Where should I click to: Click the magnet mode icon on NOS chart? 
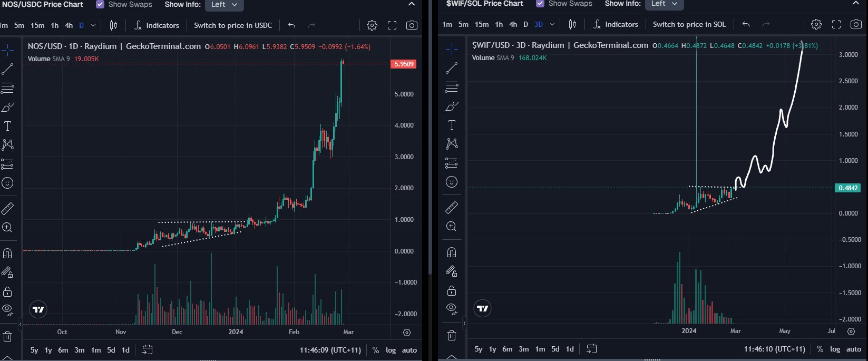coord(7,253)
